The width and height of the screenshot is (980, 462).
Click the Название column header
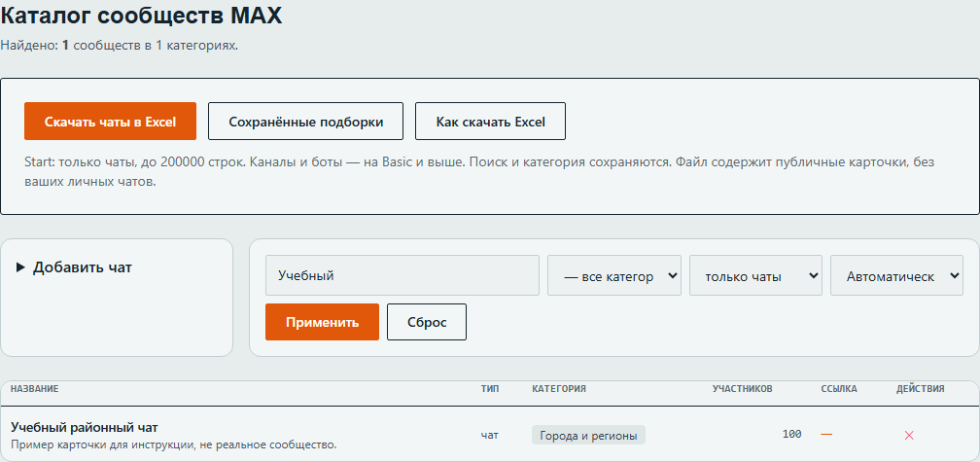tap(34, 389)
